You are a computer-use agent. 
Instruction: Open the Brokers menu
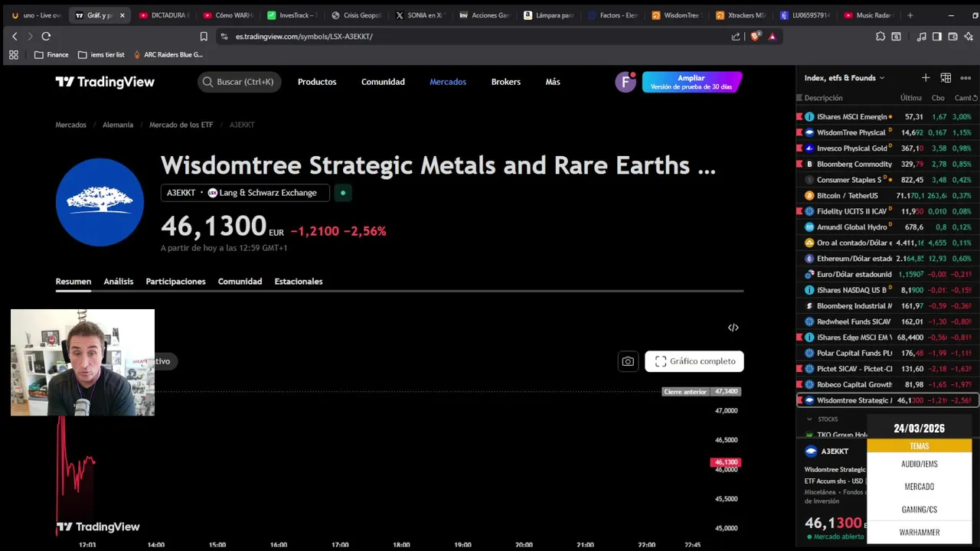(506, 82)
